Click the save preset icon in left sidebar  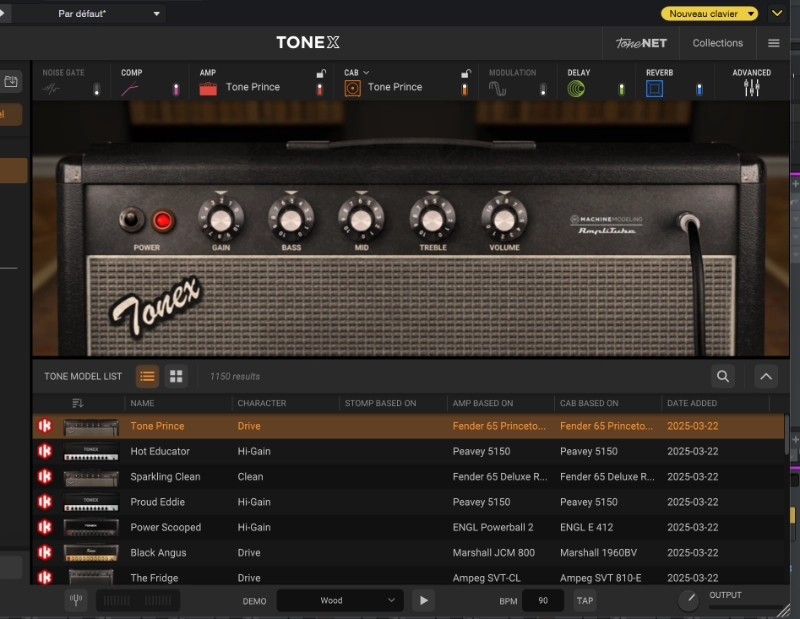11,82
